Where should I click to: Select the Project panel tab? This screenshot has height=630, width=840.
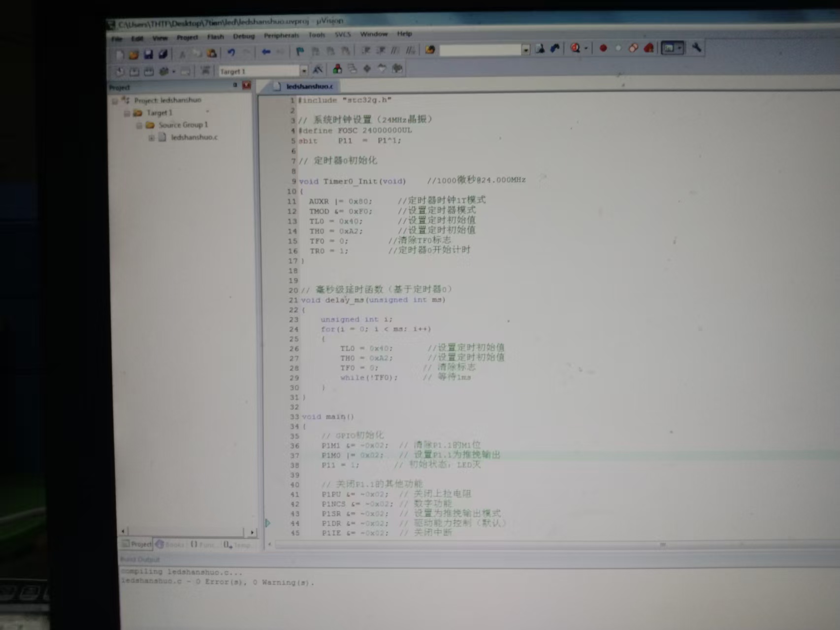click(x=136, y=544)
